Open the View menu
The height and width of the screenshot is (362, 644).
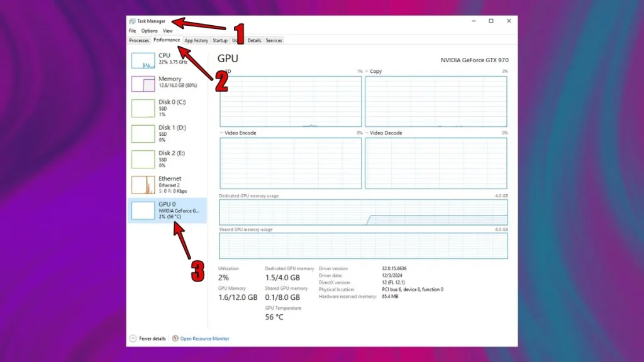(167, 31)
